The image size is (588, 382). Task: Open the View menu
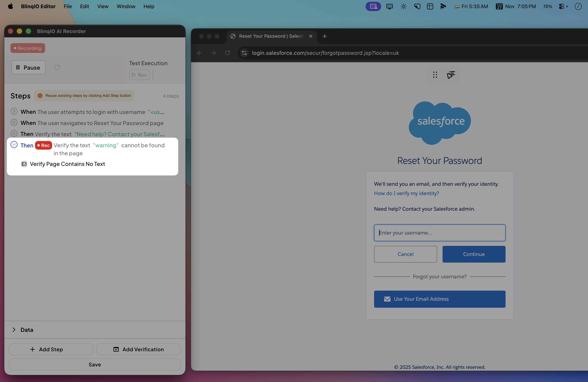click(102, 6)
